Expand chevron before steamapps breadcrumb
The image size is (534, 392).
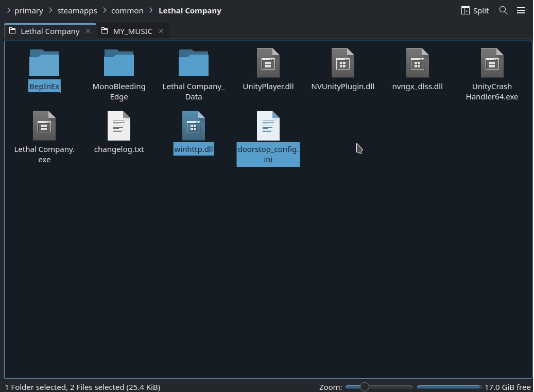point(50,10)
